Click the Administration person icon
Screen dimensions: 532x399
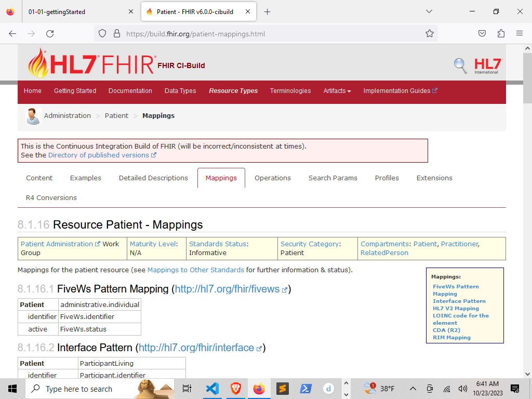tap(33, 116)
